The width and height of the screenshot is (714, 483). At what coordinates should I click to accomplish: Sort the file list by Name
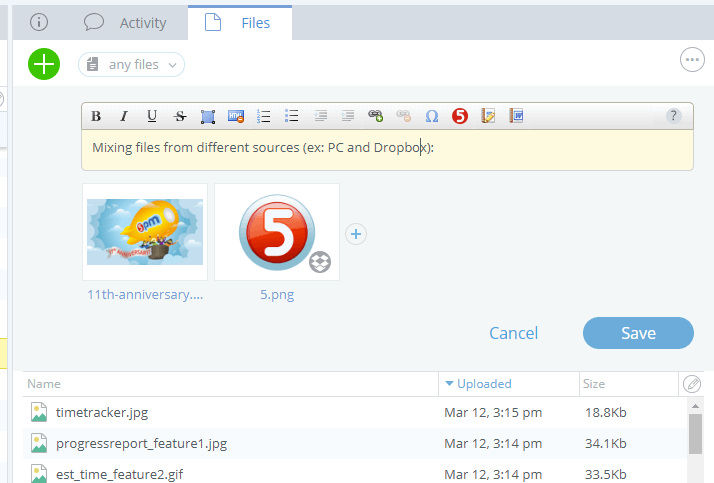44,384
